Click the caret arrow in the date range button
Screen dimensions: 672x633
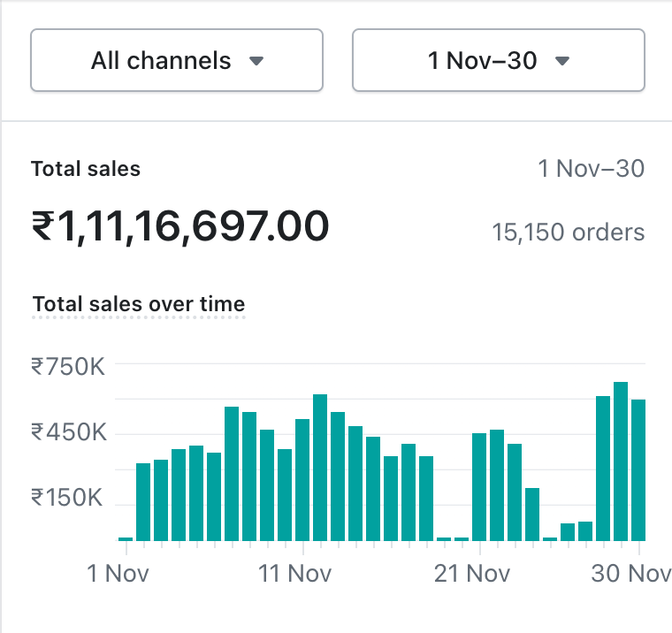pyautogui.click(x=561, y=61)
